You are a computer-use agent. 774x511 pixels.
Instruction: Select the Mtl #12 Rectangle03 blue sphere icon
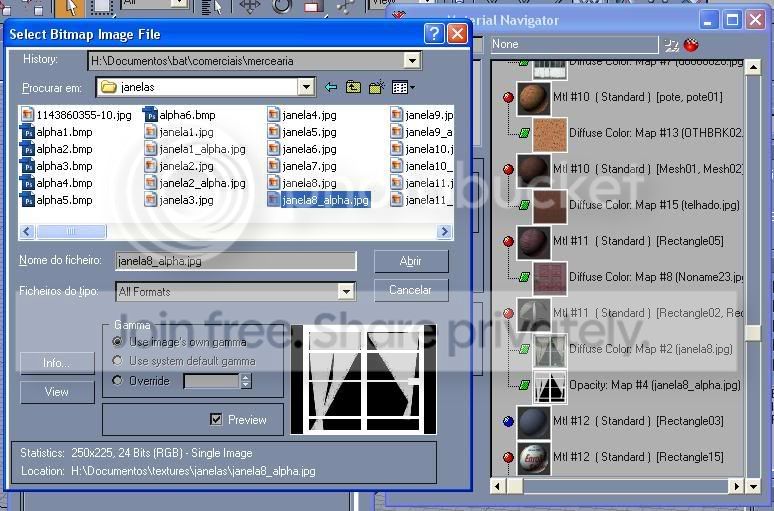coord(508,421)
